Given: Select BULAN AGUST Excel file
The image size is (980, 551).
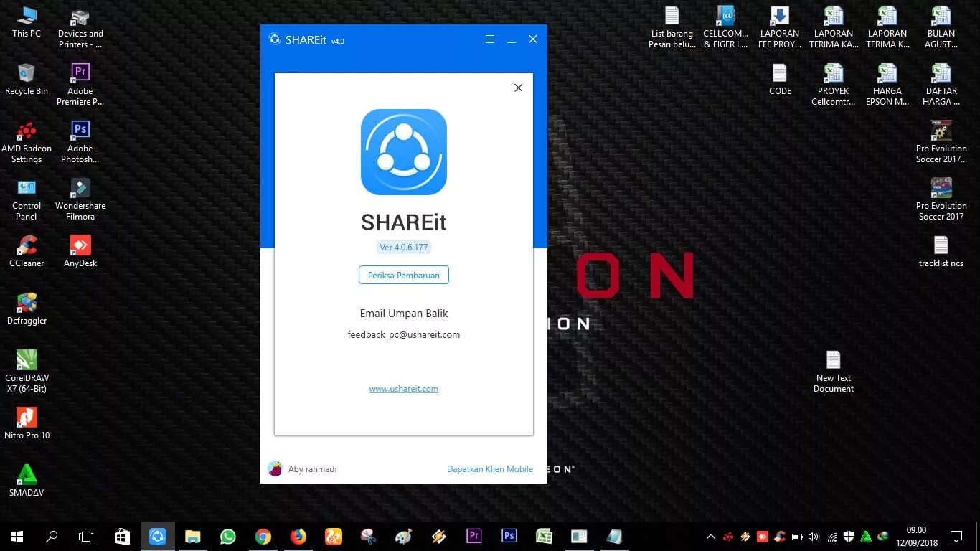Looking at the screenshot, I should point(941,29).
